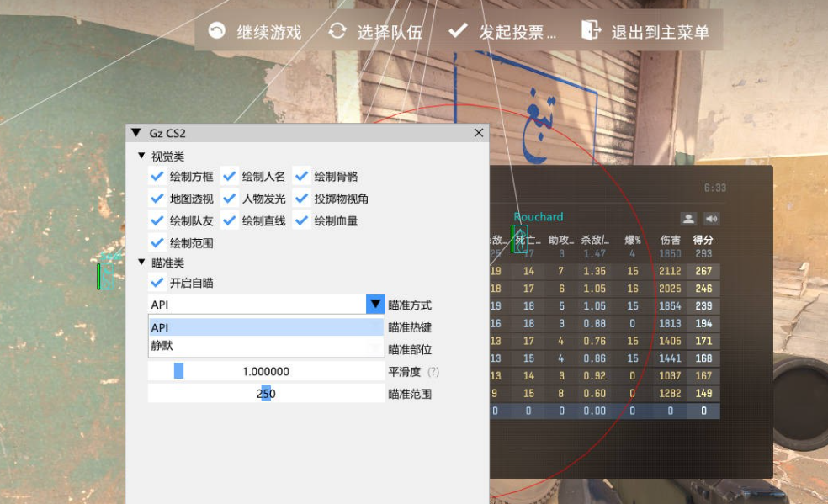Collapse the 视觉类 section
The image size is (828, 504).
coord(141,156)
